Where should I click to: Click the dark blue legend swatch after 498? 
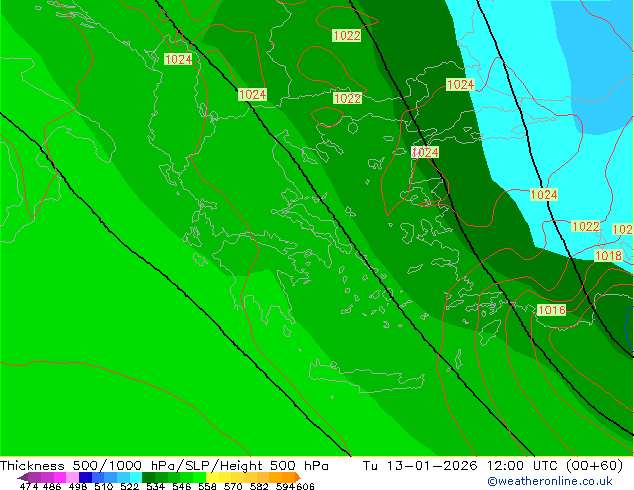(85, 477)
